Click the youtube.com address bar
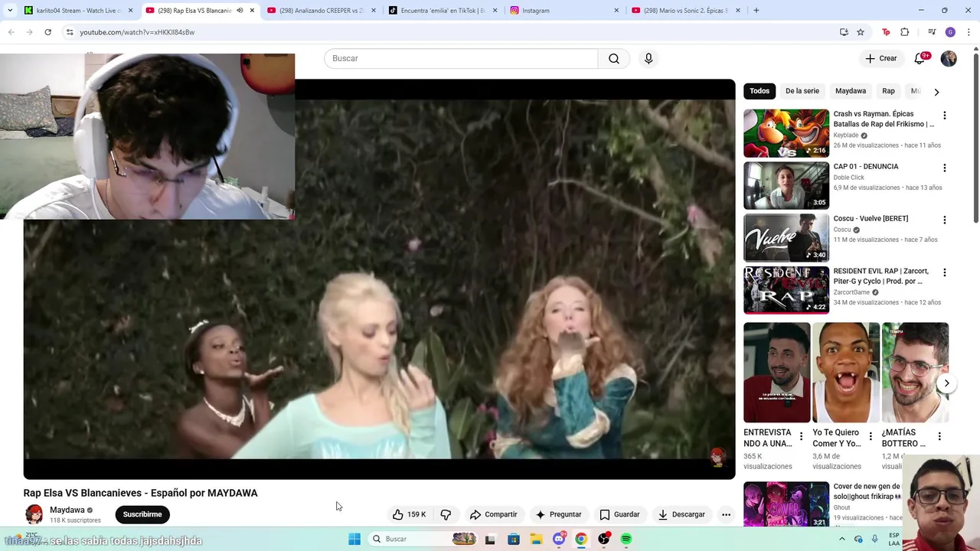Image resolution: width=980 pixels, height=551 pixels. pos(452,32)
